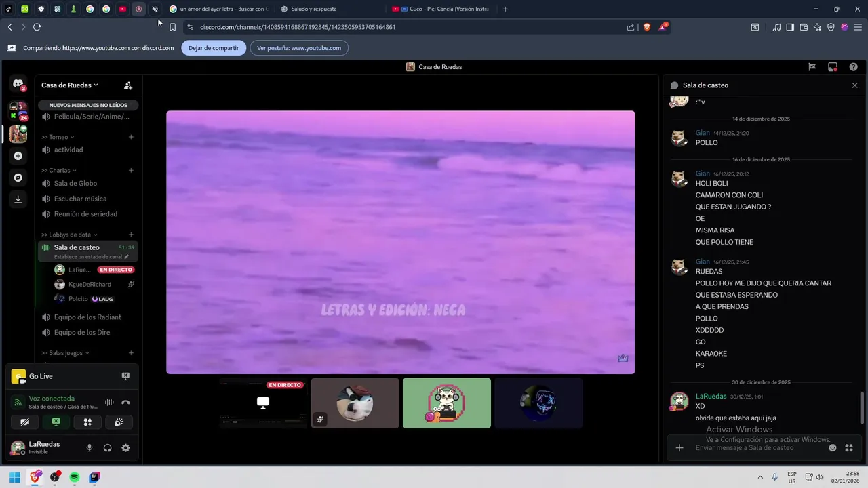Screen dimensions: 868x488
Task: Close the Sala de casteo chat panel
Action: [854, 85]
